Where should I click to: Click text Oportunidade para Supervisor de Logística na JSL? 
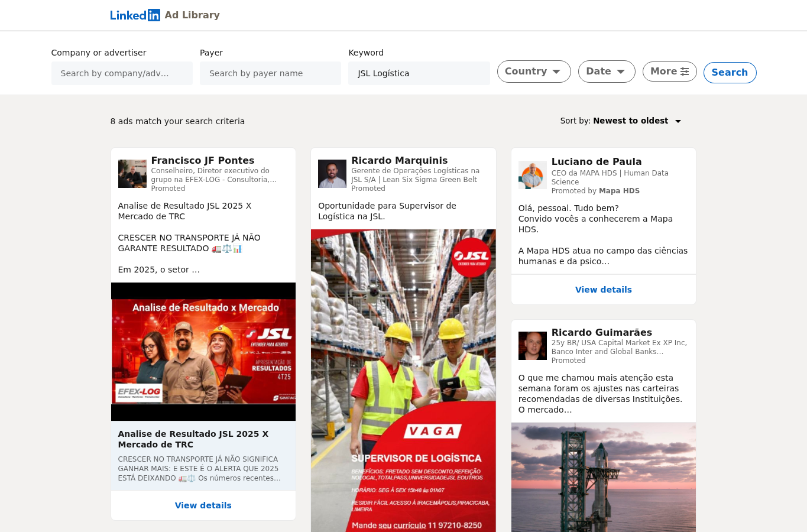pos(387,211)
